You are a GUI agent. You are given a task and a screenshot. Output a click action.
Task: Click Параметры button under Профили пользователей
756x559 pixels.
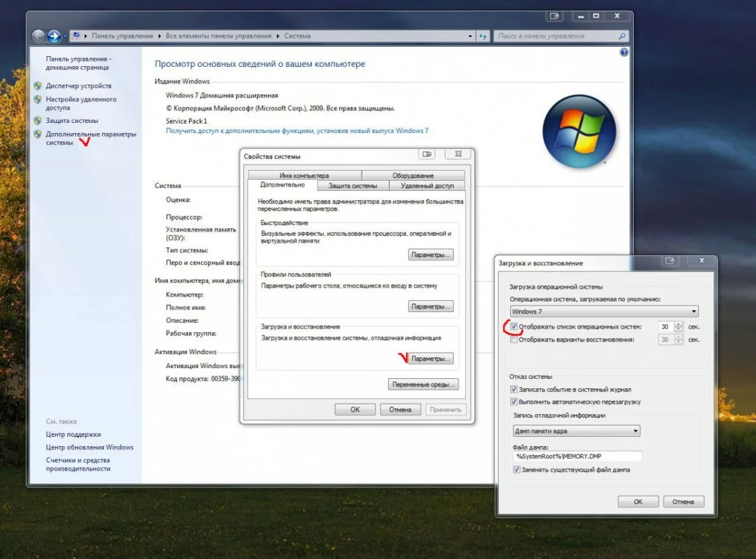pos(431,306)
